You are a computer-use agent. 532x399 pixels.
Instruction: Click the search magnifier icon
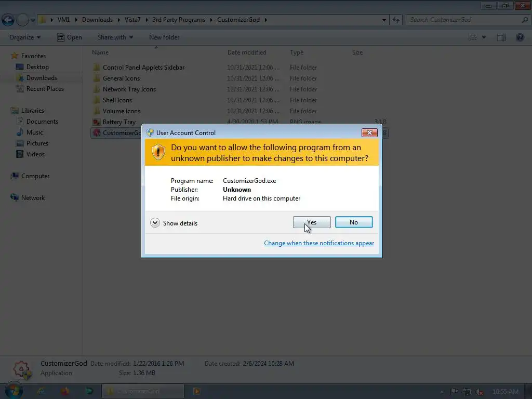525,20
